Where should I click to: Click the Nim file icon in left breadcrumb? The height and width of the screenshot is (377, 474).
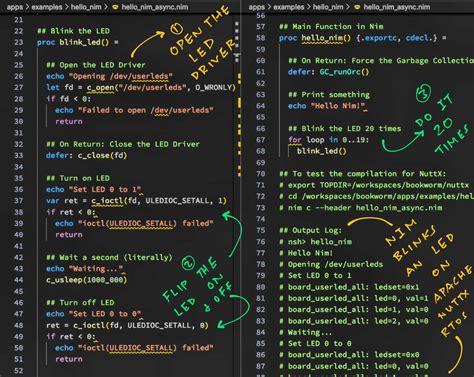click(115, 7)
